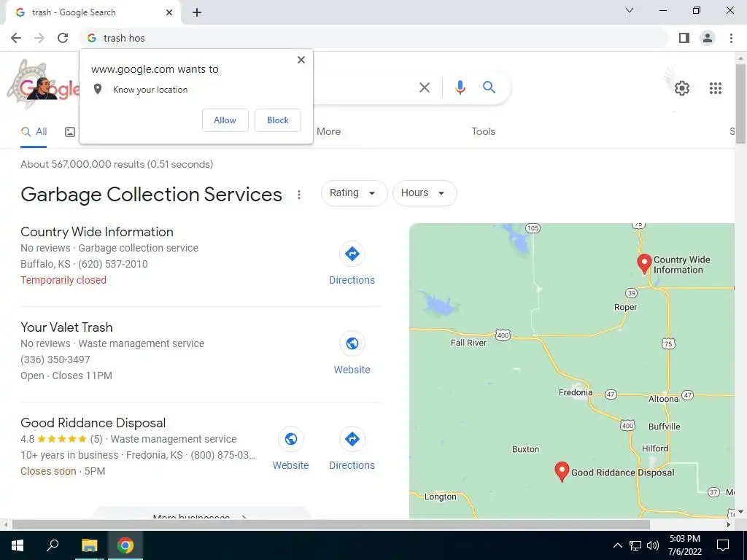Open the More search tab menu
The image size is (747, 560).
329,131
